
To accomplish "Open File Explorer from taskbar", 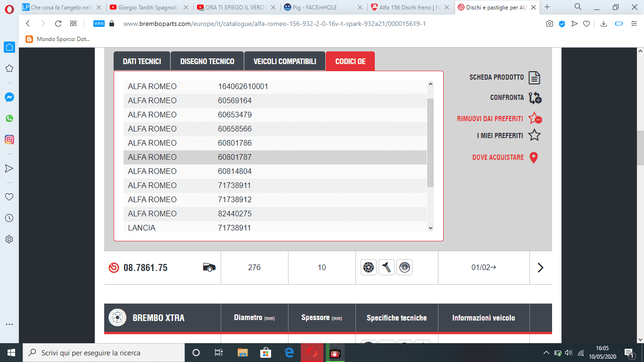I will point(242,353).
